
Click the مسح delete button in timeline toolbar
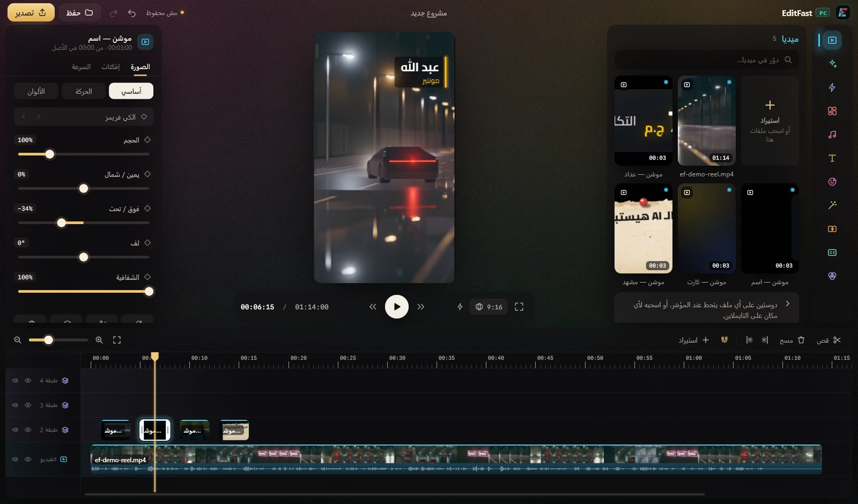pyautogui.click(x=793, y=340)
